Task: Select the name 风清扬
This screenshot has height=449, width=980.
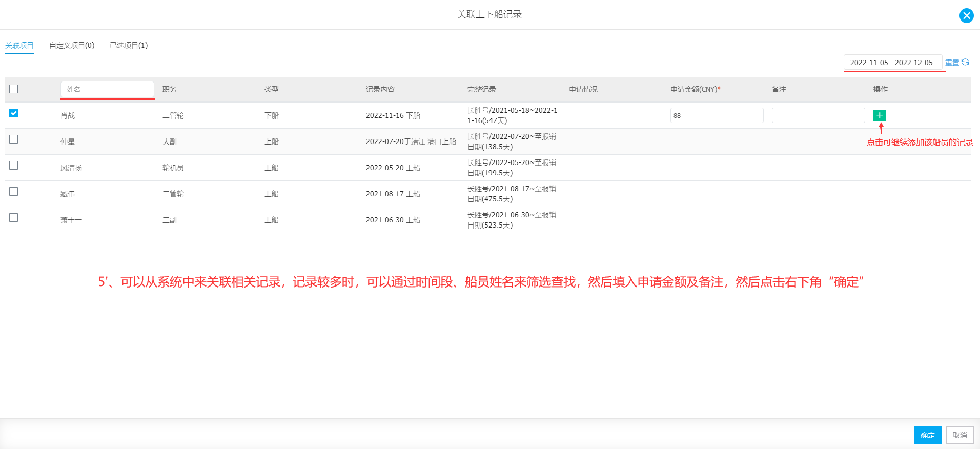Action: point(71,168)
